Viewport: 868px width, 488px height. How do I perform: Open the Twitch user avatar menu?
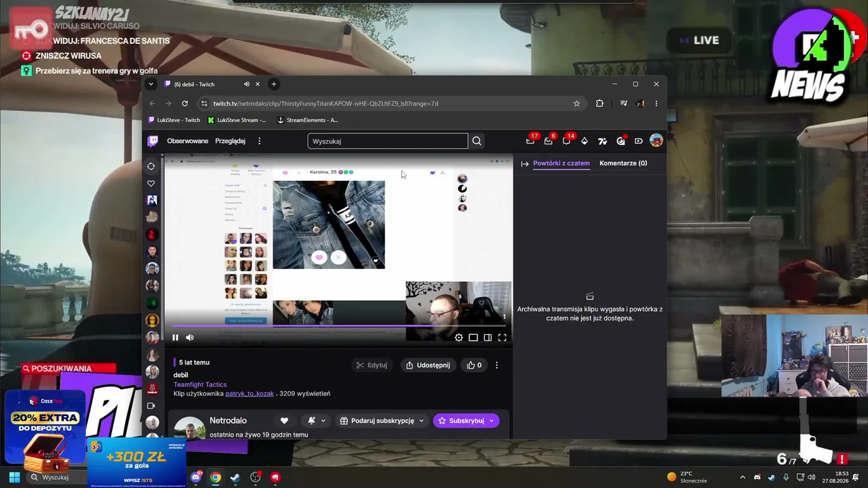(x=656, y=141)
